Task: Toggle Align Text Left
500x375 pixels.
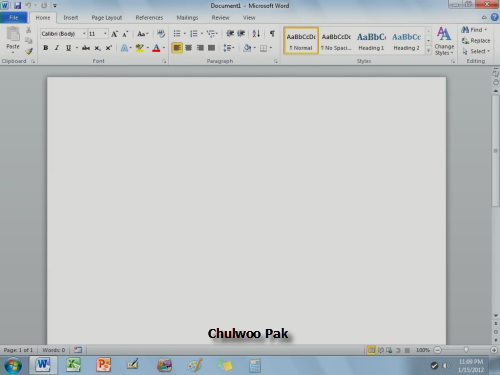Action: pyautogui.click(x=177, y=48)
